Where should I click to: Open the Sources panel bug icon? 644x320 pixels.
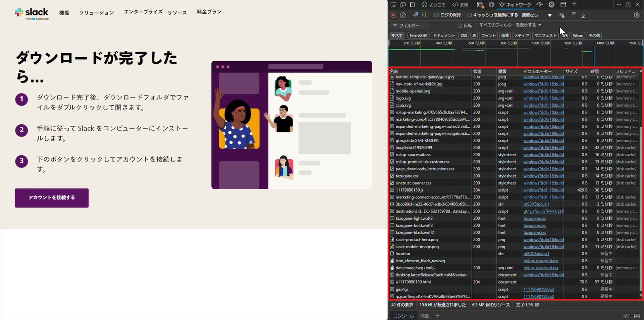click(x=491, y=5)
